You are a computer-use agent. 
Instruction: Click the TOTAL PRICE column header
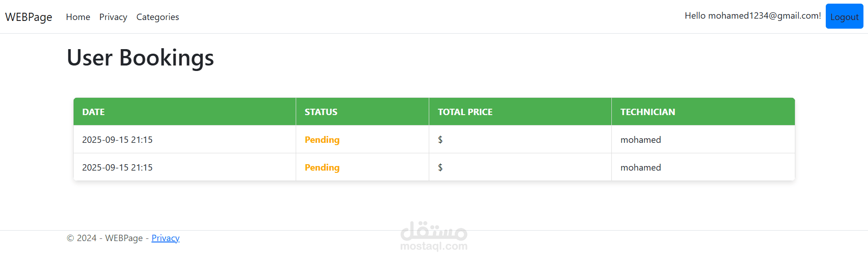[x=465, y=112]
